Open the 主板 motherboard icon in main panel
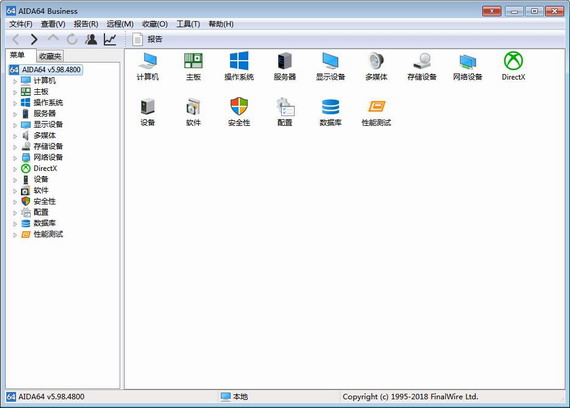 [193, 66]
